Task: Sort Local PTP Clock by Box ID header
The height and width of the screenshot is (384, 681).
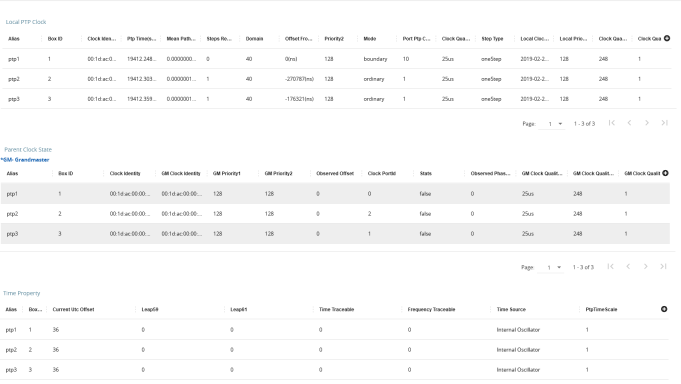Action: [55, 39]
